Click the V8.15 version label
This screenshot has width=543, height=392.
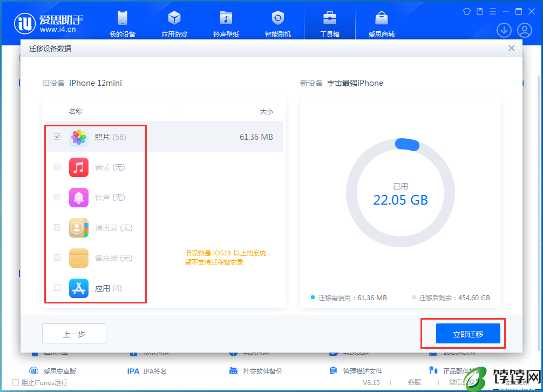click(371, 382)
